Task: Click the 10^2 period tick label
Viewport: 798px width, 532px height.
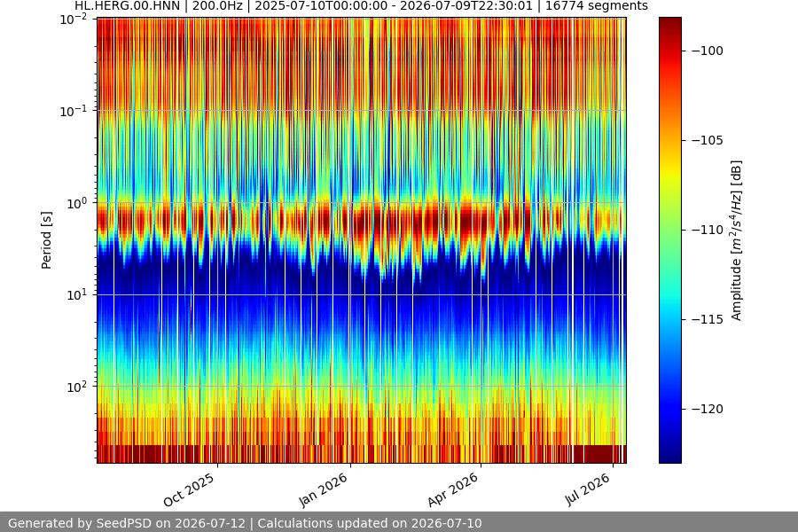Action: point(77,387)
